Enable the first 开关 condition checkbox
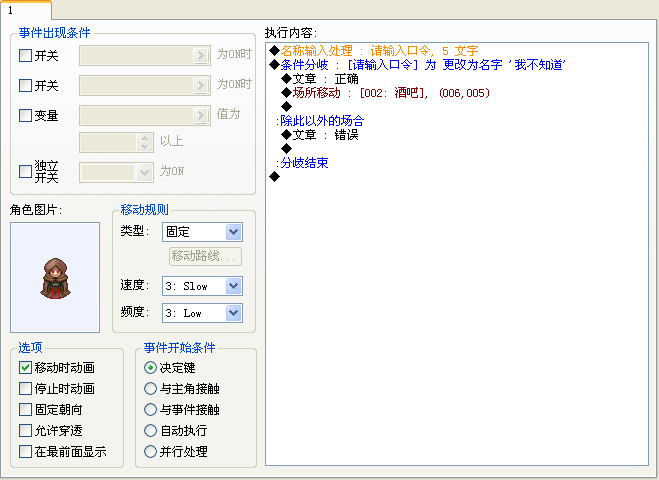Screen dimensions: 659x480 click(25, 55)
